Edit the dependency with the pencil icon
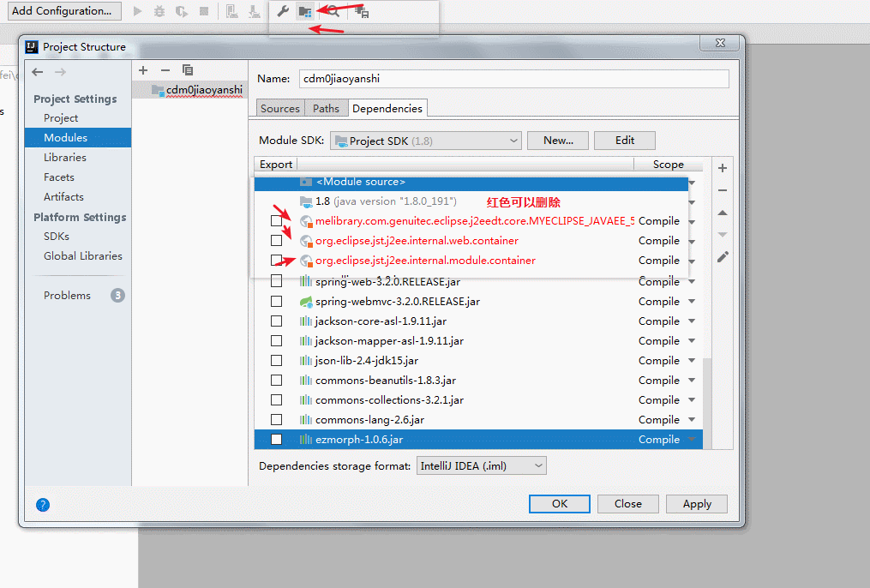Screen dimensions: 870x588 click(x=723, y=257)
